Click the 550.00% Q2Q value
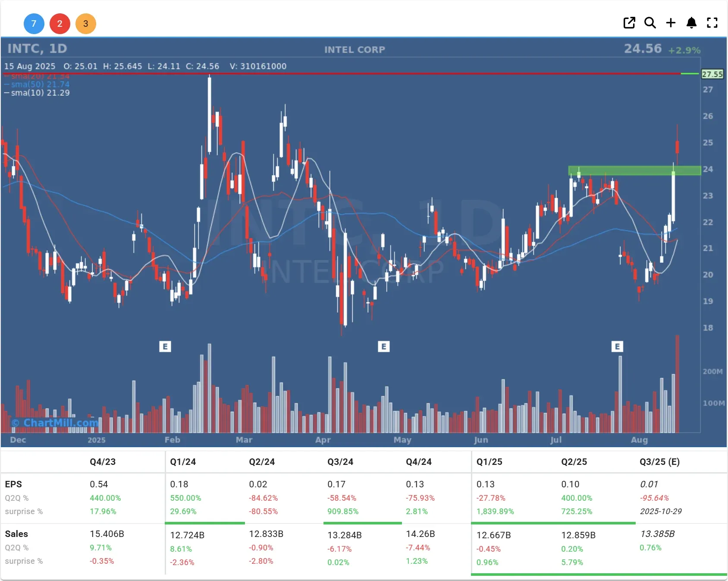This screenshot has height=581, width=728. [x=185, y=498]
